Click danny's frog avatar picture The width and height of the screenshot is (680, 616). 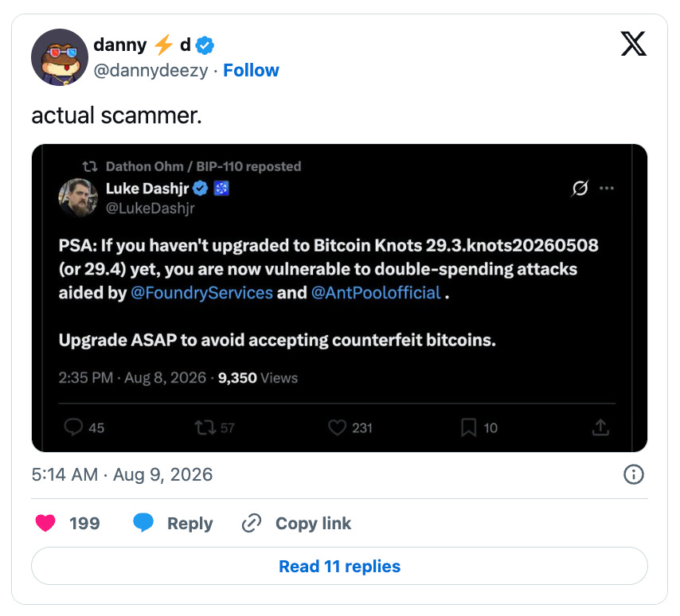tap(60, 57)
